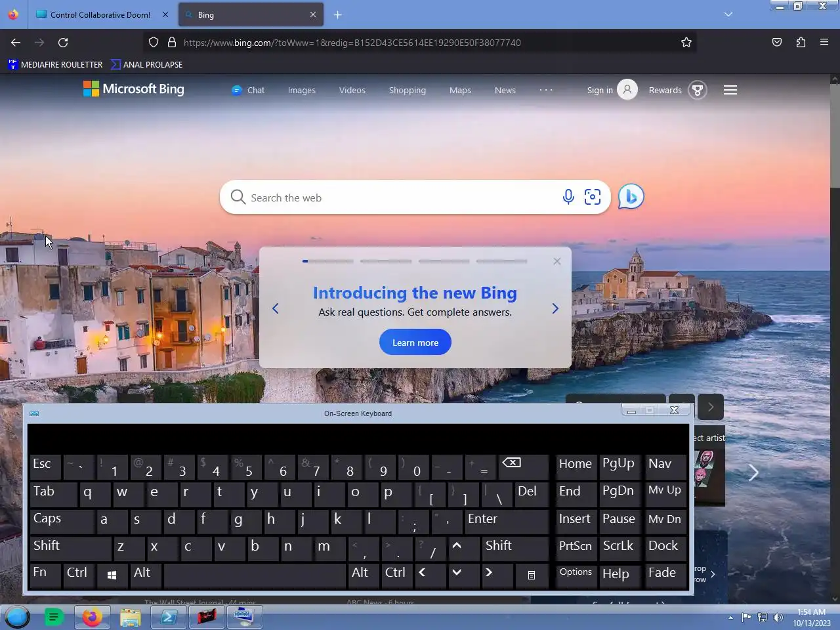This screenshot has height=630, width=840.
Task: Open the Shopping menu item
Action: pos(408,90)
